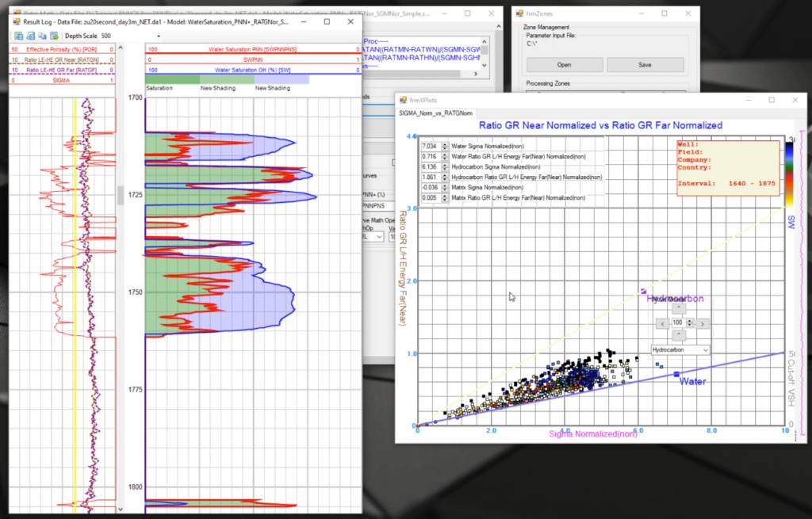The height and width of the screenshot is (519, 812).
Task: Click the bottom arrow button in point mover
Action: click(x=679, y=335)
